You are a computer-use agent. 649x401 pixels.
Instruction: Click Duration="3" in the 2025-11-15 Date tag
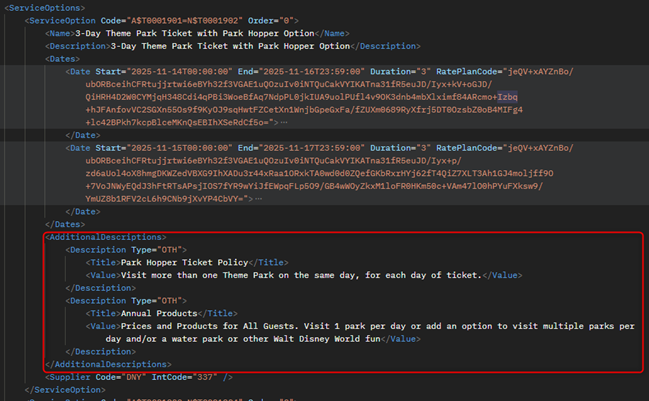pyautogui.click(x=400, y=148)
